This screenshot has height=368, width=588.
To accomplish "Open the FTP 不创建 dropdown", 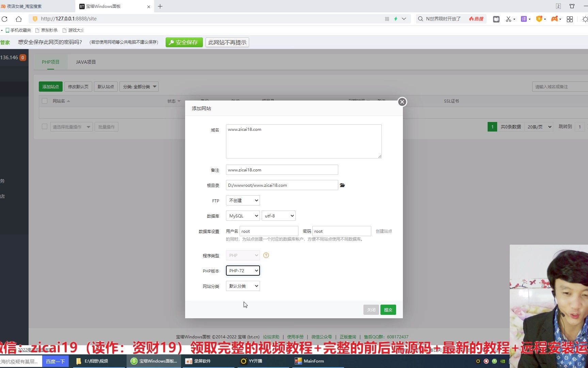I will pyautogui.click(x=242, y=200).
